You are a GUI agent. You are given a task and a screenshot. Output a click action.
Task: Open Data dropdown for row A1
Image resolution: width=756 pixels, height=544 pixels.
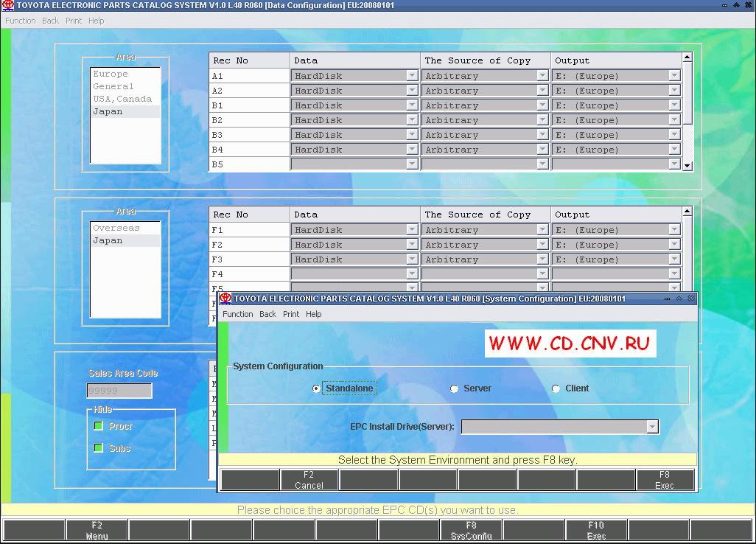[x=412, y=76]
